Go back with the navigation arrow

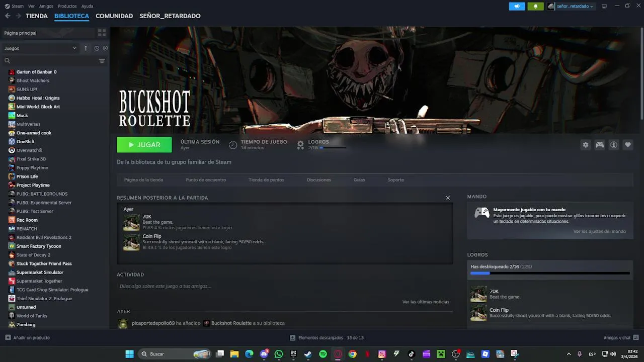(8, 16)
